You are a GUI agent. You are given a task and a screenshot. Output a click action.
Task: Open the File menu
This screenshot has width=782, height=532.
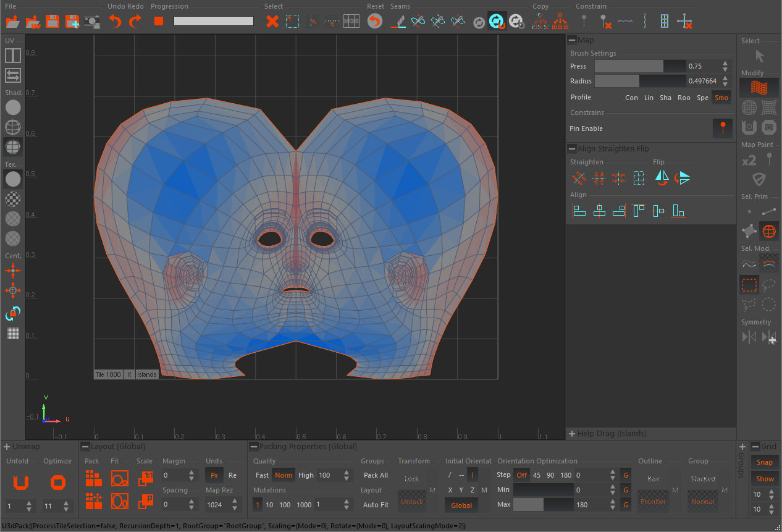coord(11,6)
